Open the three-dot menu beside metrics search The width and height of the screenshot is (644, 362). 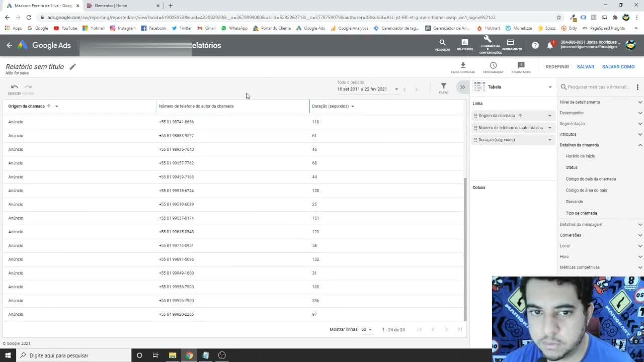[637, 87]
